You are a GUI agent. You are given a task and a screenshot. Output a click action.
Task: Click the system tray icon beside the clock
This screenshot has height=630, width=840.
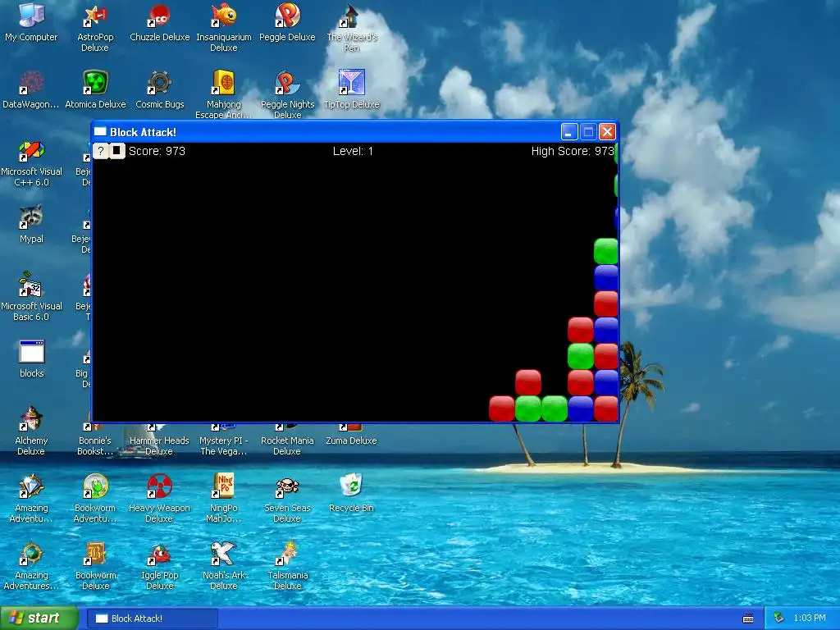pyautogui.click(x=779, y=619)
